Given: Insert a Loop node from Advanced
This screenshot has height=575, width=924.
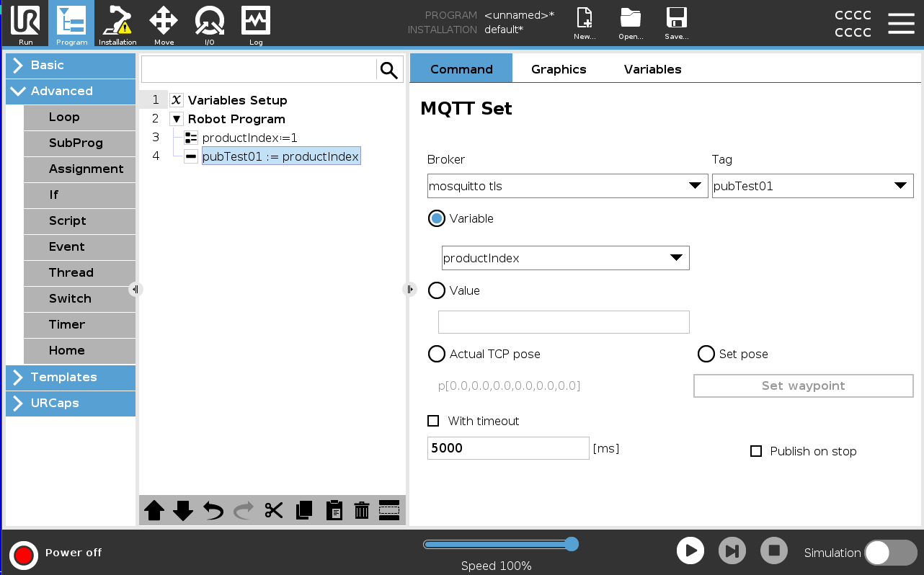Looking at the screenshot, I should 79,117.
